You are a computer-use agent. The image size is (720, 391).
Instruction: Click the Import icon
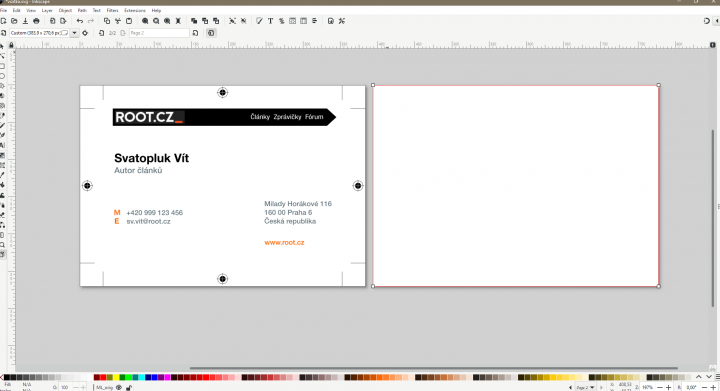[x=52, y=21]
